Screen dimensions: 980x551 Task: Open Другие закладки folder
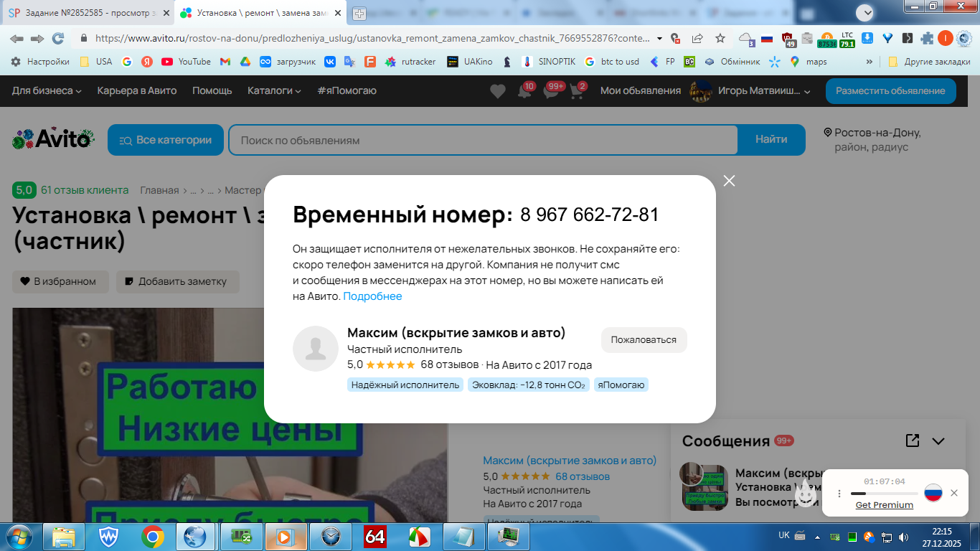pos(929,62)
